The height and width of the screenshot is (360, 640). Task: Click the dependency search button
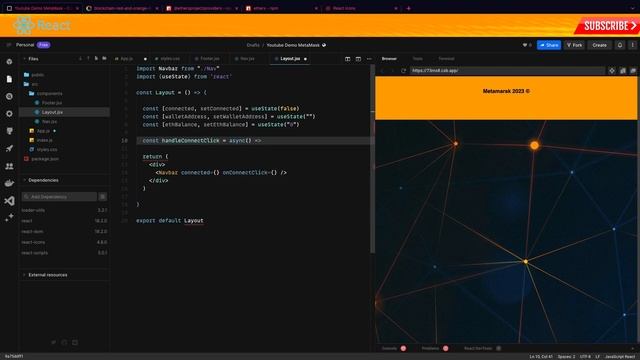coord(102,197)
